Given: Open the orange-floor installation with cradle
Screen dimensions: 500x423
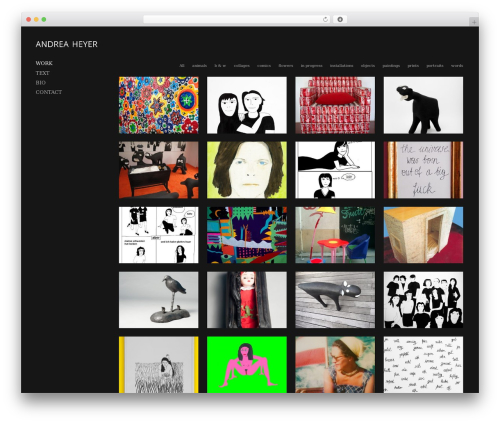Looking at the screenshot, I should coord(159,170).
